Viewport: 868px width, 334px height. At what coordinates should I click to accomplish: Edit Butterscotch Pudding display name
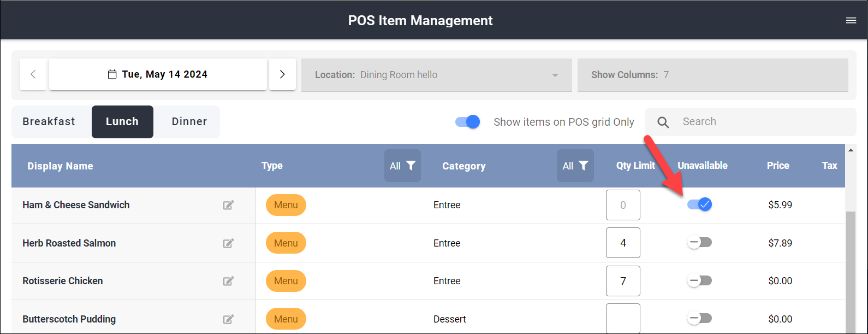[x=228, y=319]
